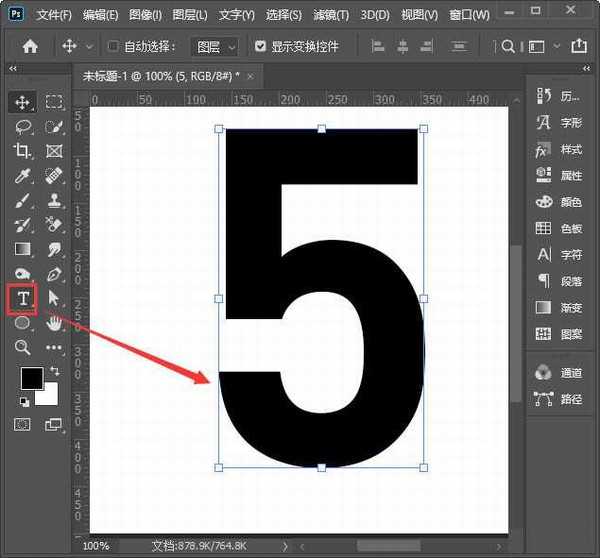This screenshot has width=600, height=558.
Task: Open the Channels (通道) panel
Action: point(558,373)
